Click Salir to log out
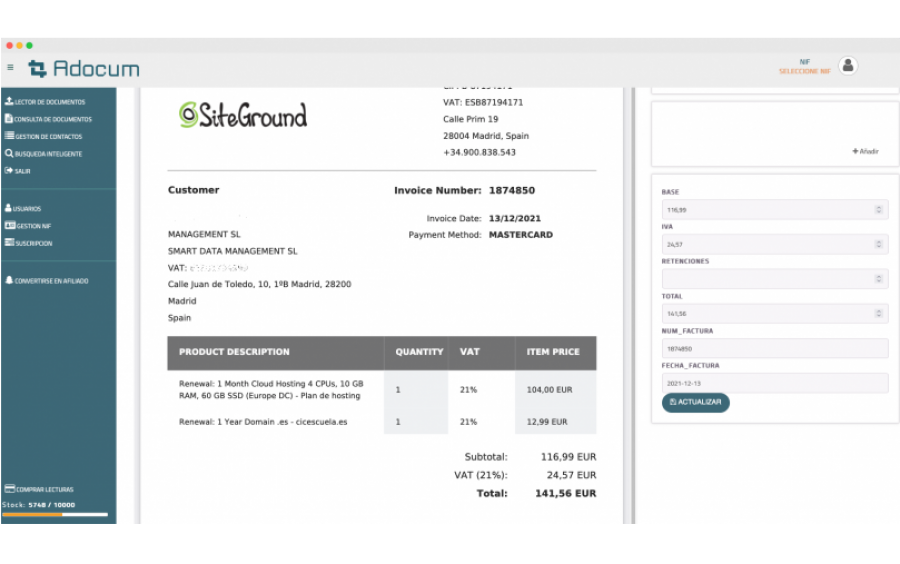 [18, 170]
